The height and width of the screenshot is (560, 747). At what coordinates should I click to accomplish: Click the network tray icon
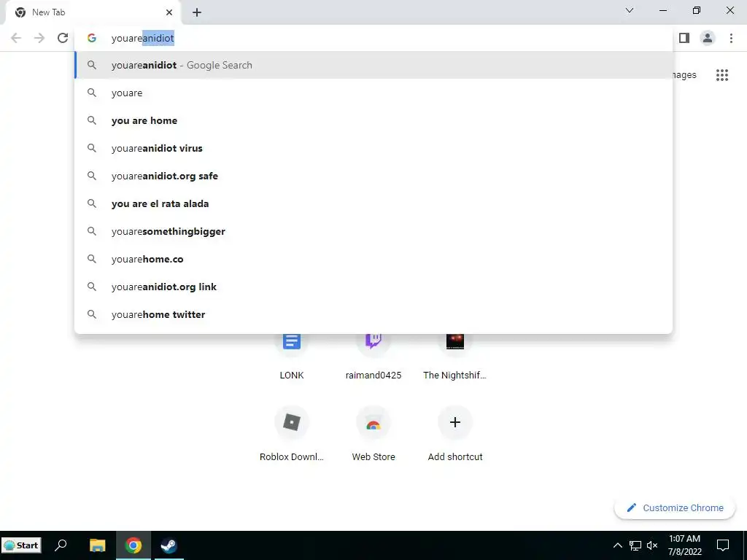(635, 545)
